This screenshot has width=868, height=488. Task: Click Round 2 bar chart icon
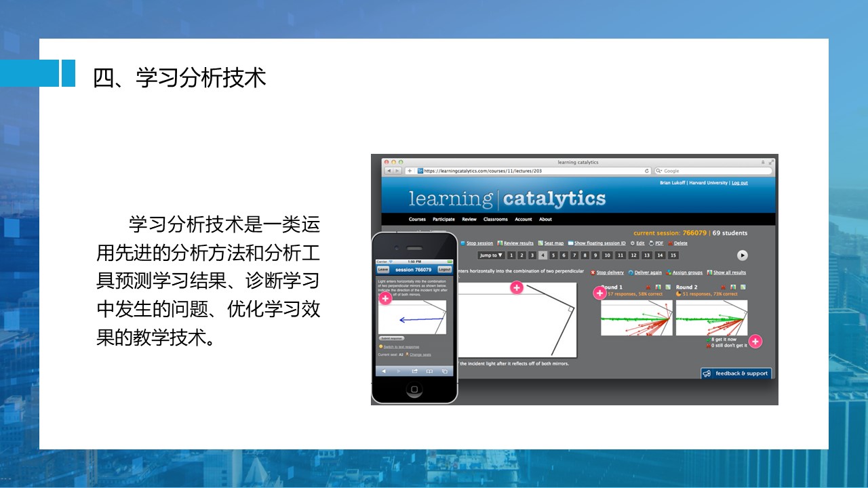(732, 287)
